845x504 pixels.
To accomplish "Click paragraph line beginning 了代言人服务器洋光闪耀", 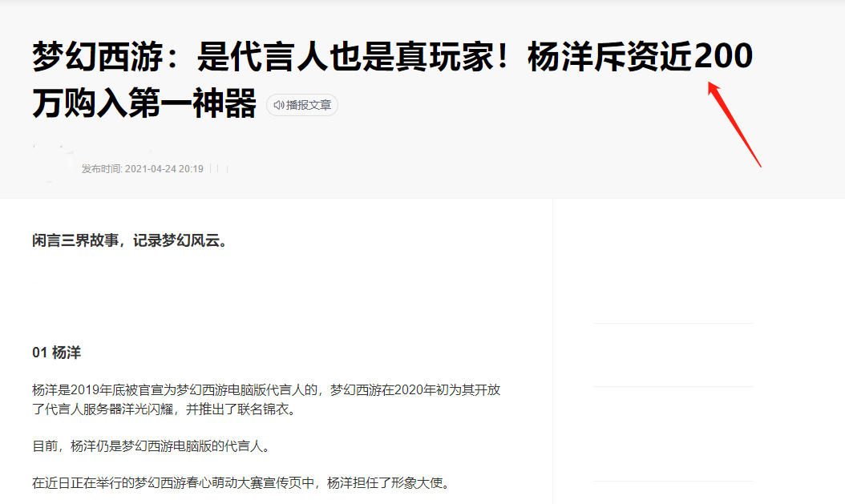I will pos(165,409).
